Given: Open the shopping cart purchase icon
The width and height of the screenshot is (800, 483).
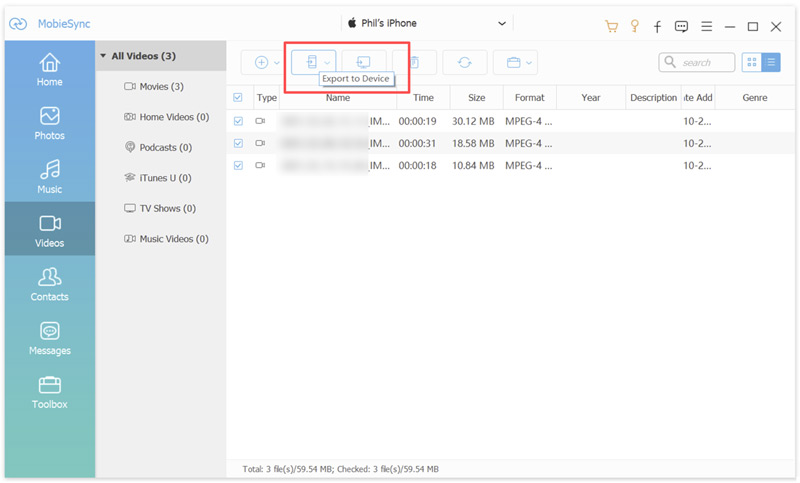Looking at the screenshot, I should (611, 26).
